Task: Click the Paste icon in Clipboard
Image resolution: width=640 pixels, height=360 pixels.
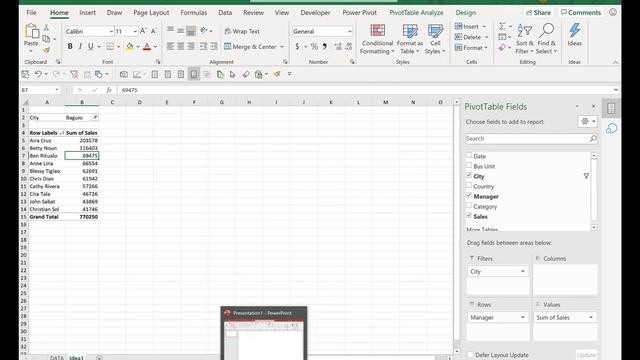Action: click(x=31, y=32)
